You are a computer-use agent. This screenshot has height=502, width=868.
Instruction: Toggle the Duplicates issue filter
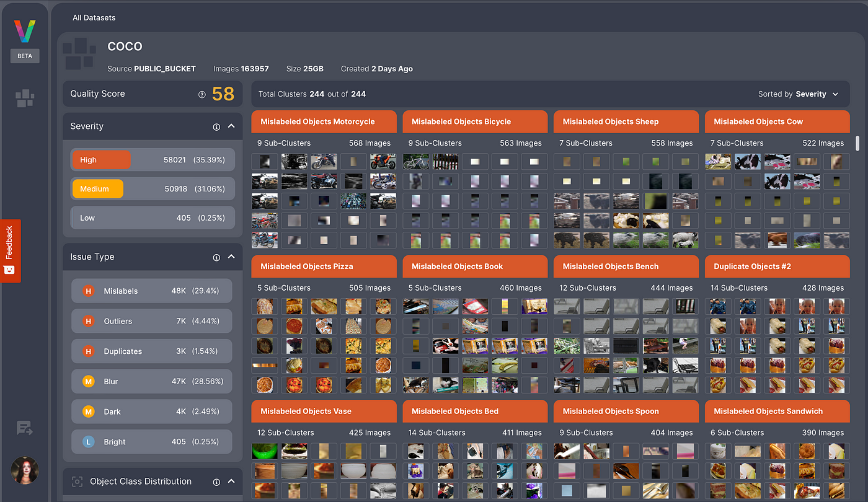tap(152, 351)
